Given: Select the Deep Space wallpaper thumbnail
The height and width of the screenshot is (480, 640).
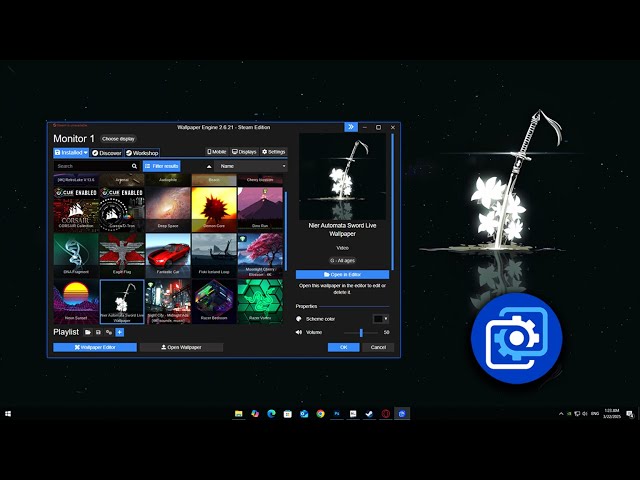Looking at the screenshot, I should coord(168,210).
